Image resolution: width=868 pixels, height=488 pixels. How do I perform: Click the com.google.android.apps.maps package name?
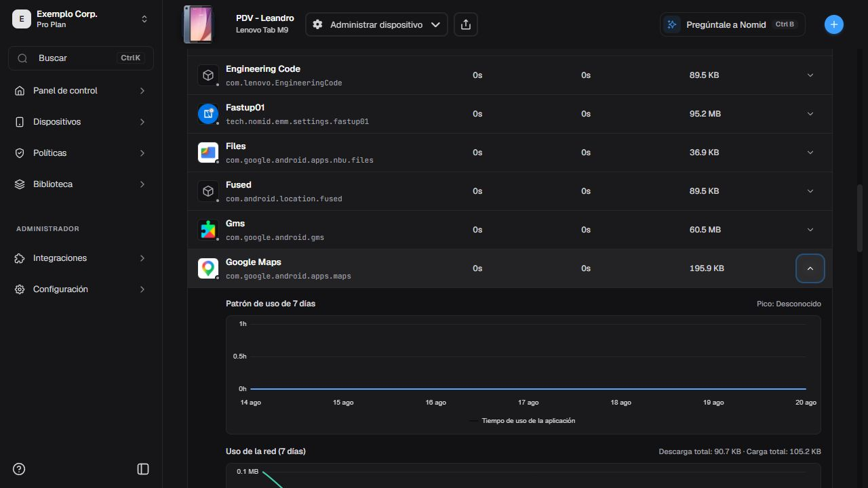coord(288,277)
